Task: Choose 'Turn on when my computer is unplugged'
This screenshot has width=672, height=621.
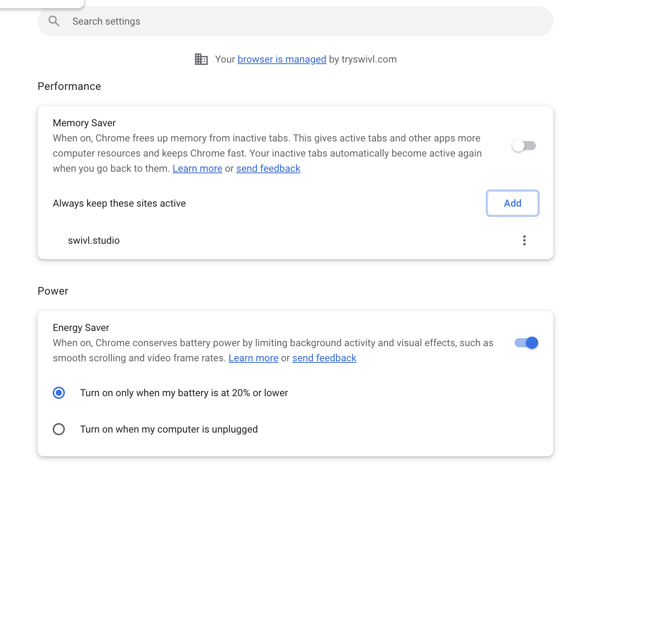Action: pos(59,429)
